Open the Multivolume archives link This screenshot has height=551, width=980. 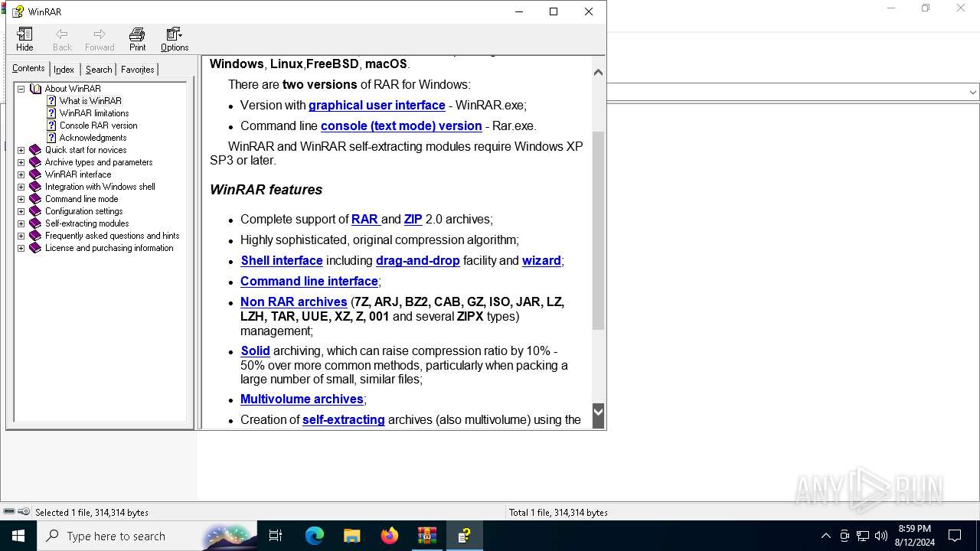(302, 399)
